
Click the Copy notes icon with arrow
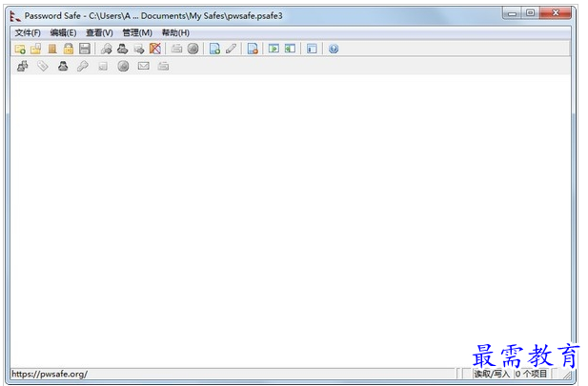coord(139,49)
